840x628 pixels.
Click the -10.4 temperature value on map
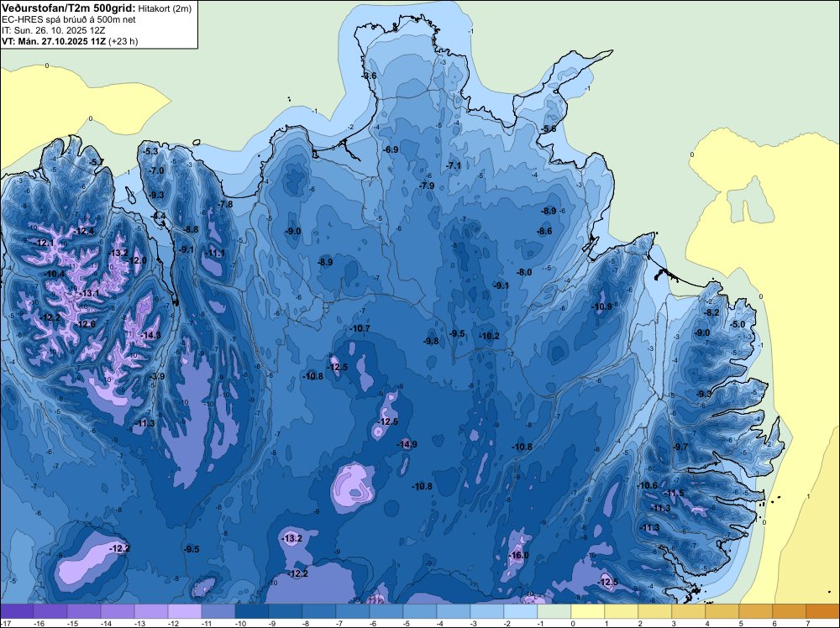tap(55, 274)
